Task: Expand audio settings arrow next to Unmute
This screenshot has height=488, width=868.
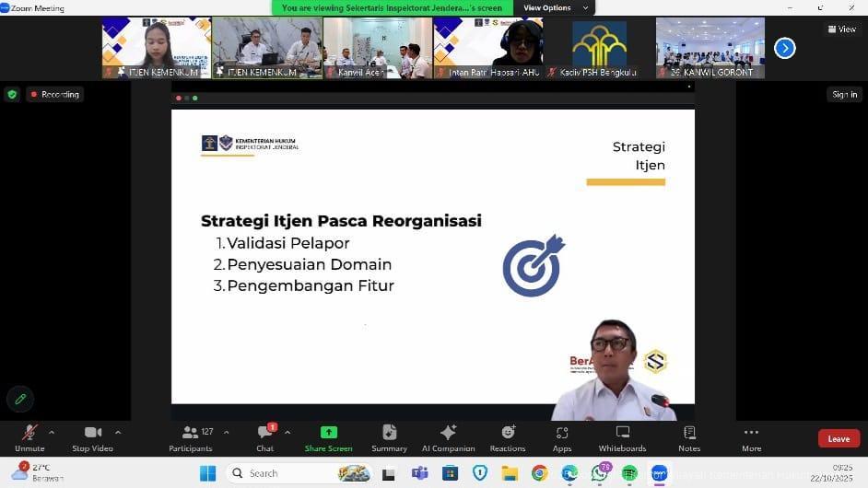Action: tap(52, 432)
